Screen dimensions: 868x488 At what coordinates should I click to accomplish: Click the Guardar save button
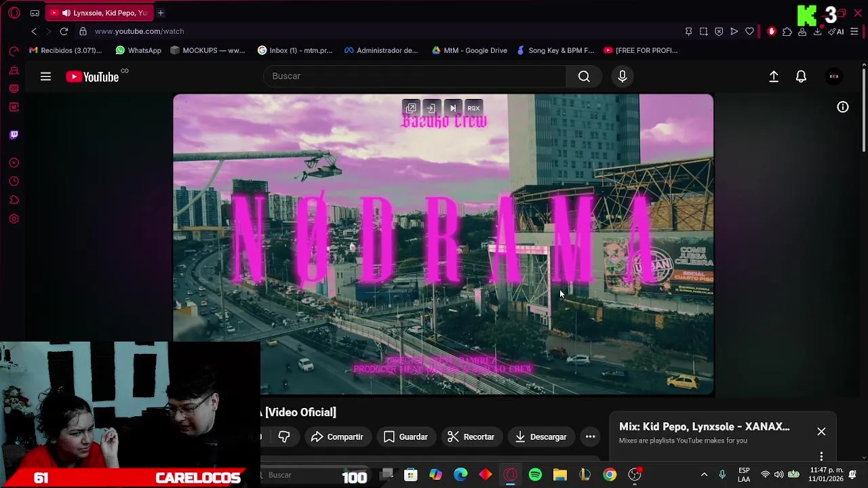406,437
